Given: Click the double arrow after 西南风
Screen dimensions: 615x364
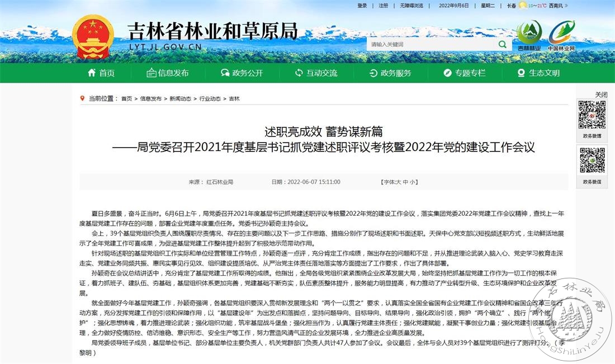Looking at the screenshot, I should coord(566,6).
